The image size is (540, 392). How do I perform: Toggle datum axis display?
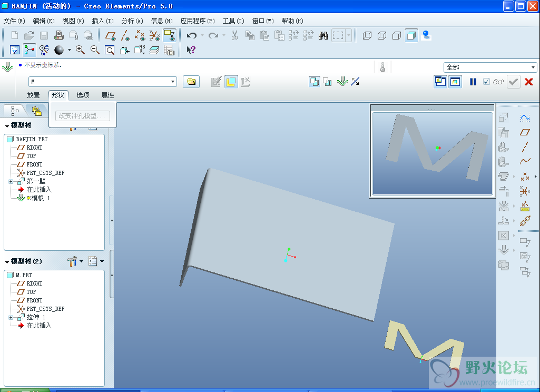pos(125,35)
